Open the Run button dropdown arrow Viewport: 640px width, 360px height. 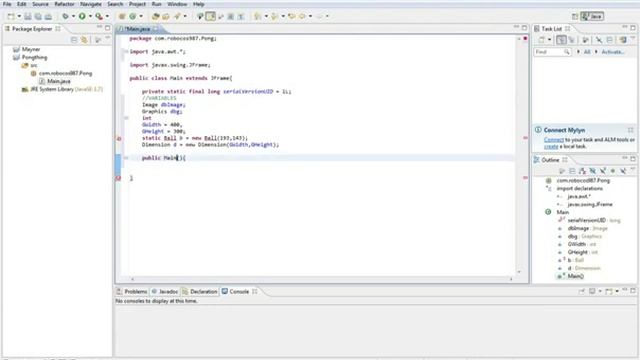click(x=90, y=16)
